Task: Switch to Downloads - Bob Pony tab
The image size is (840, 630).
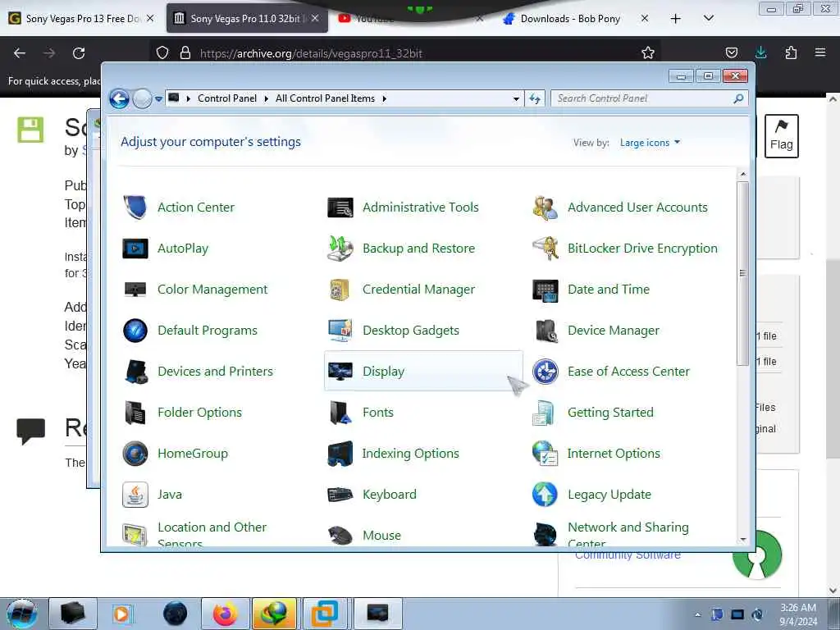Action: pos(575,19)
